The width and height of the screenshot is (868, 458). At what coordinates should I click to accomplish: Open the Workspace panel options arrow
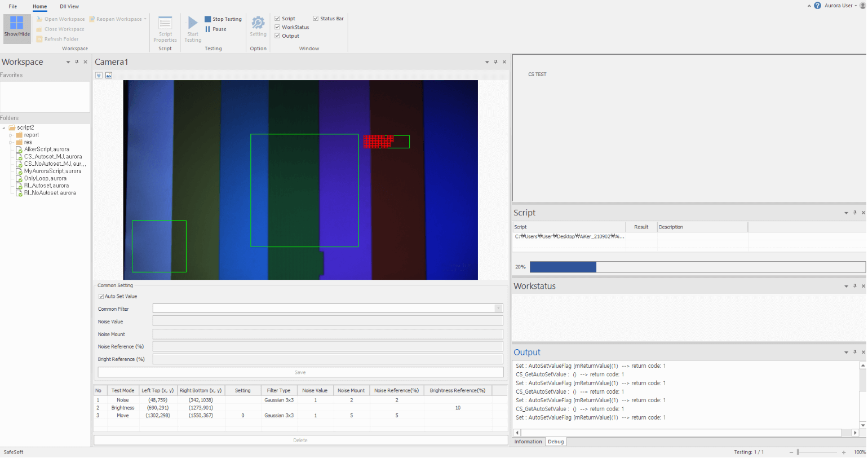(68, 62)
